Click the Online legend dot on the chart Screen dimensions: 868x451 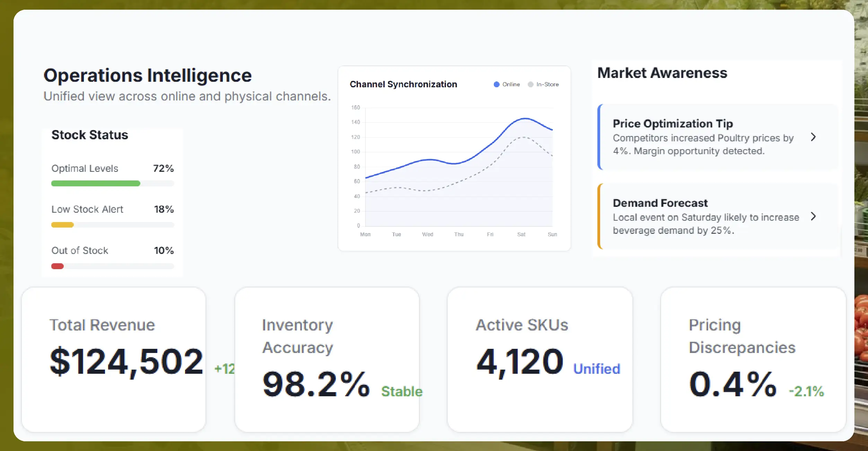pos(497,84)
